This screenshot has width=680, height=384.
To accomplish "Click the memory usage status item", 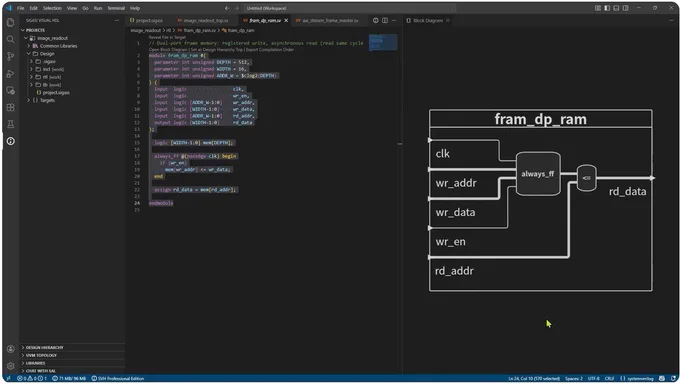I will 69,378.
